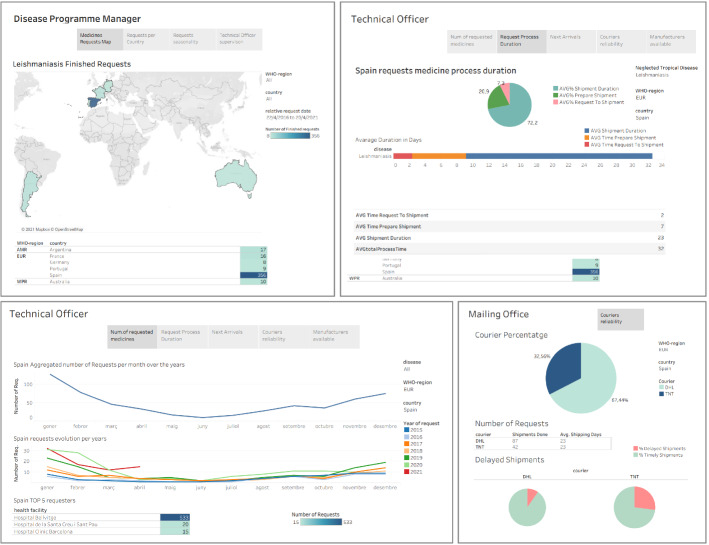Select Hospital Clinic Barcelona row
This screenshot has width=709, height=545.
coord(101,531)
